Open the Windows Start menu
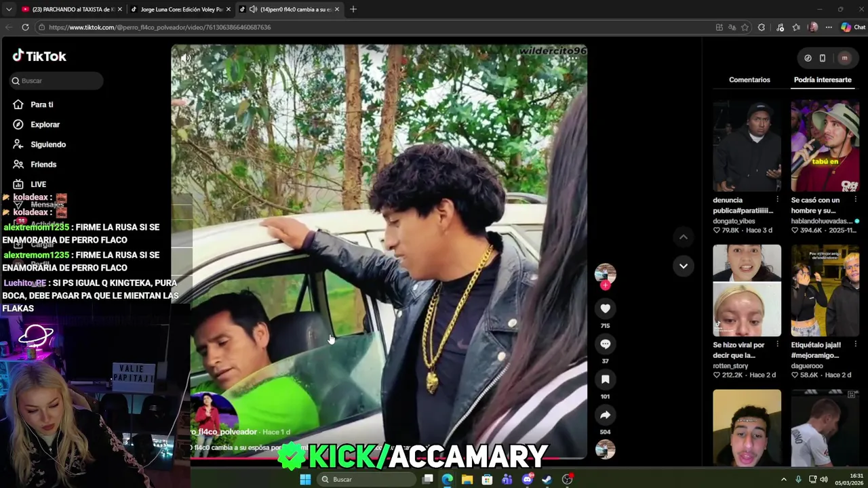 (x=305, y=479)
